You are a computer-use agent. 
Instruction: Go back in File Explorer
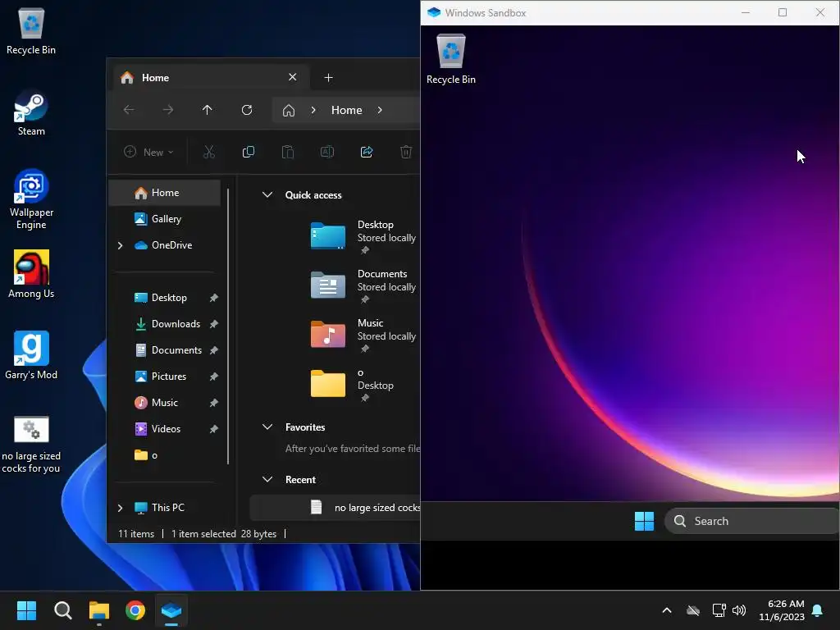click(x=129, y=110)
